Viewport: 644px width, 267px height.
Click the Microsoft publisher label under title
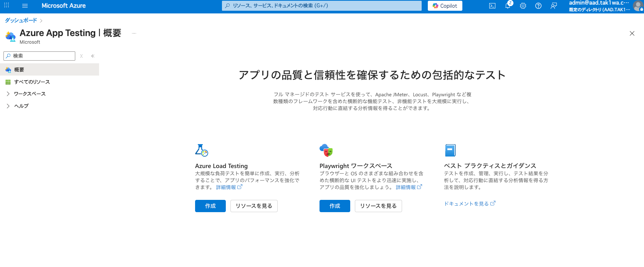pyautogui.click(x=30, y=42)
